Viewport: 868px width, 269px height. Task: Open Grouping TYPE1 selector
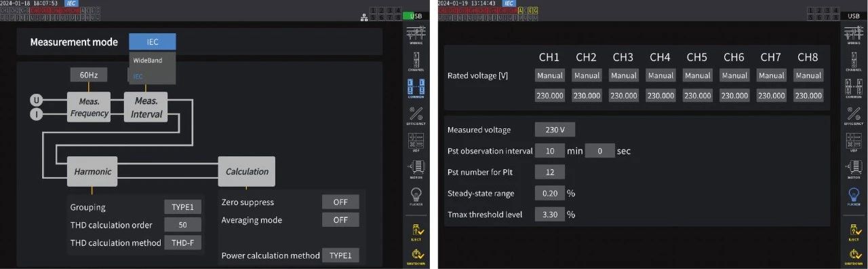pos(182,207)
